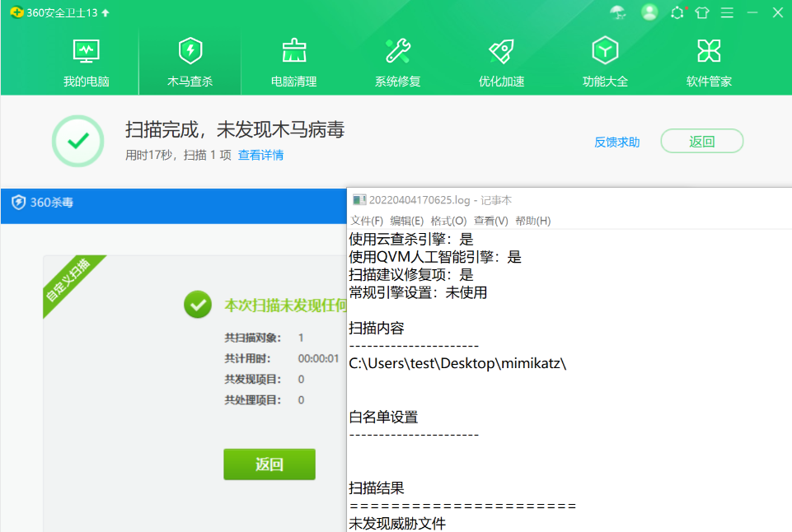This screenshot has height=532, width=792.
Task: Click the 共计用时 value 00:00:01
Action: point(318,358)
